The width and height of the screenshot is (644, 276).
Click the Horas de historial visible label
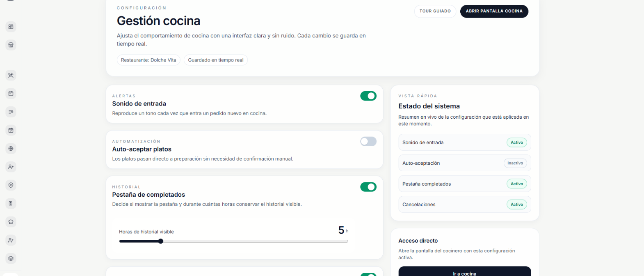click(x=146, y=232)
